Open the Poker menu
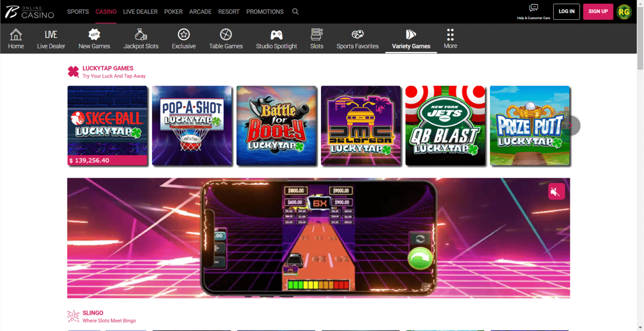This screenshot has height=331, width=644. click(x=173, y=11)
